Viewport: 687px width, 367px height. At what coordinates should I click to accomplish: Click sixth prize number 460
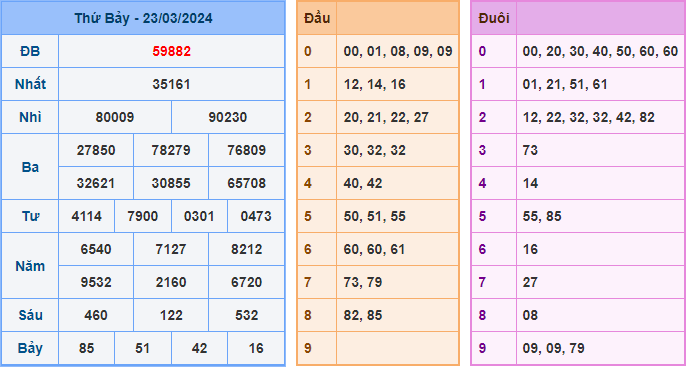(x=96, y=315)
